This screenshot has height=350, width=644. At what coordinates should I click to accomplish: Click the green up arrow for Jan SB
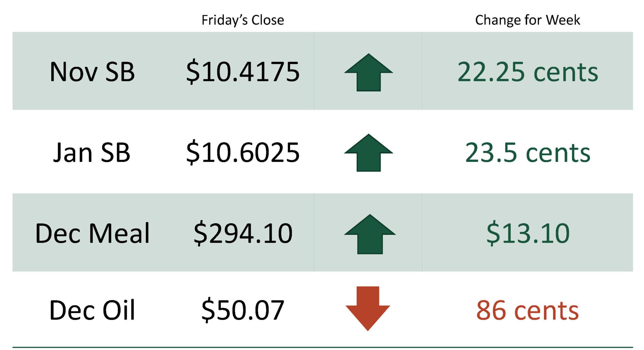pos(368,153)
